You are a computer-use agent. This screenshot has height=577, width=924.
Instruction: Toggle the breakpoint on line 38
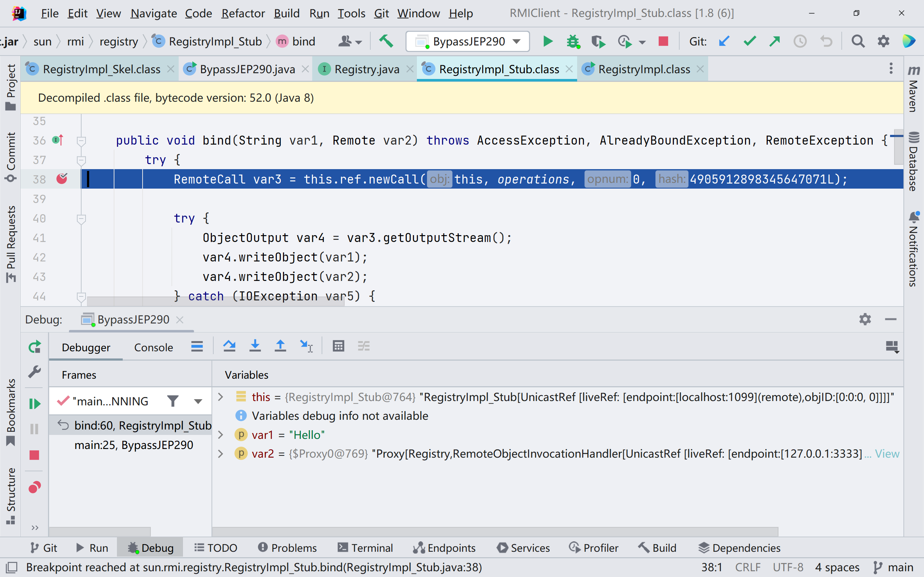click(x=62, y=179)
